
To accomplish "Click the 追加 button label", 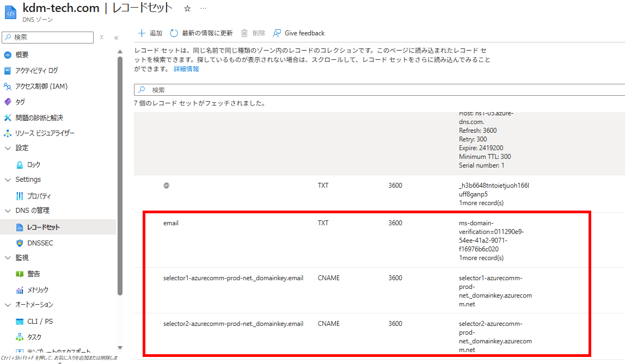I will [x=156, y=33].
